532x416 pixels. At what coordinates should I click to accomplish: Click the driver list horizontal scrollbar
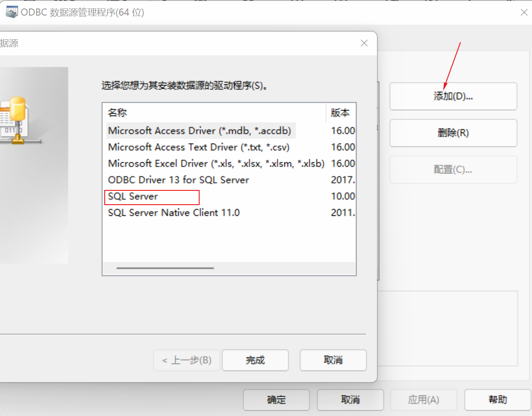(165, 268)
